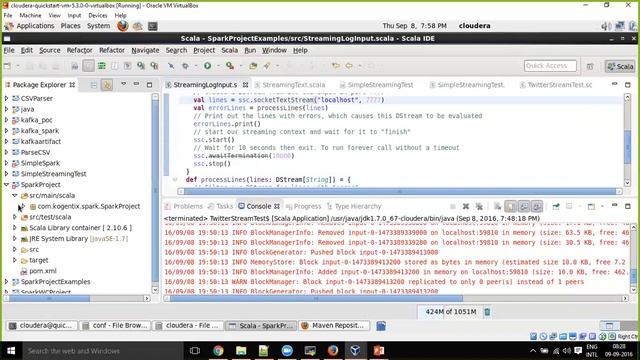Expand the SimpleSpark project
640x360 pixels.
point(6,163)
